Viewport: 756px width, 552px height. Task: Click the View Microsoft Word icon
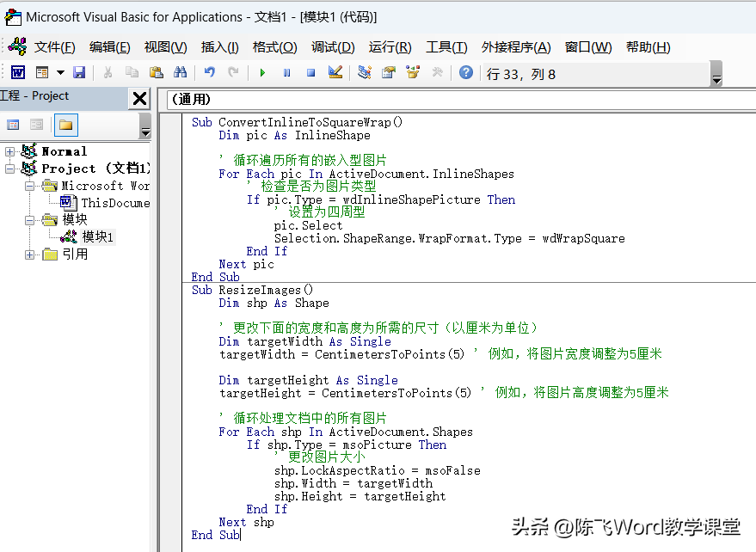pyautogui.click(x=17, y=73)
